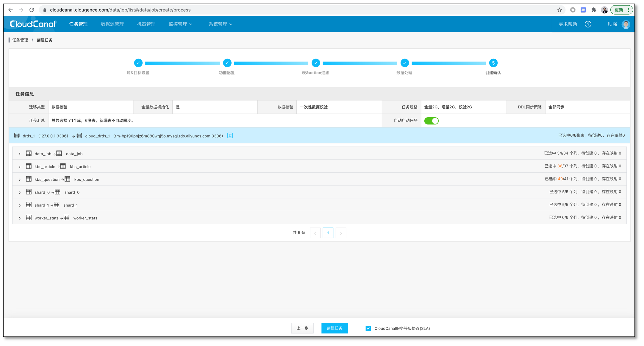The height and width of the screenshot is (346, 644).
Task: Click the 励强 username text
Action: (612, 24)
